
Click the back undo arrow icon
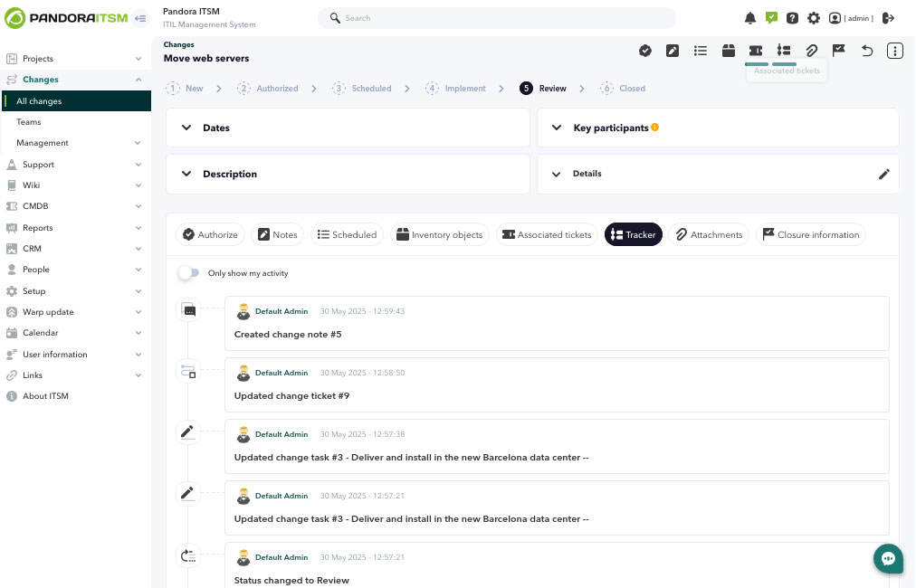pyautogui.click(x=867, y=51)
